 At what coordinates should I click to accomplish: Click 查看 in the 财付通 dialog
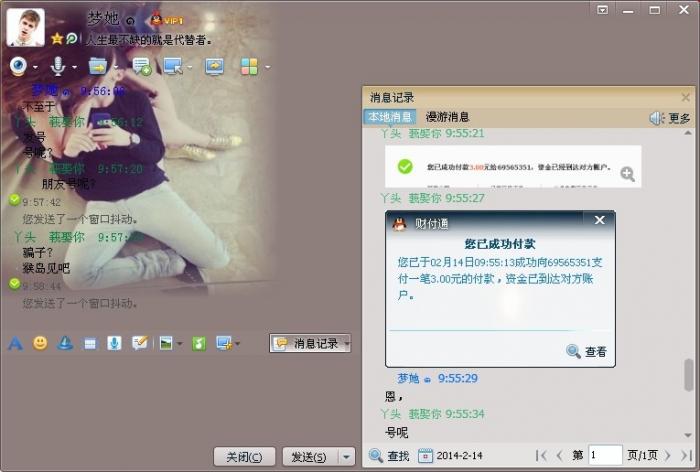pyautogui.click(x=587, y=351)
